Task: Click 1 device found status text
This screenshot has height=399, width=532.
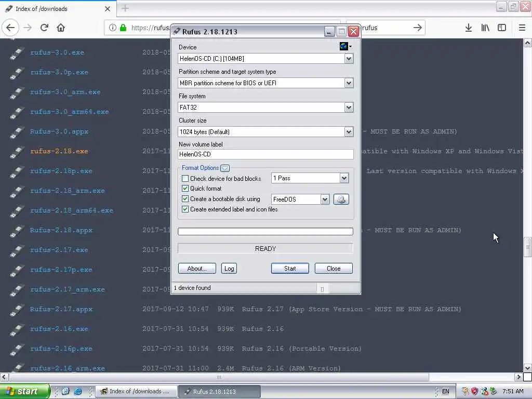Action: click(x=192, y=288)
